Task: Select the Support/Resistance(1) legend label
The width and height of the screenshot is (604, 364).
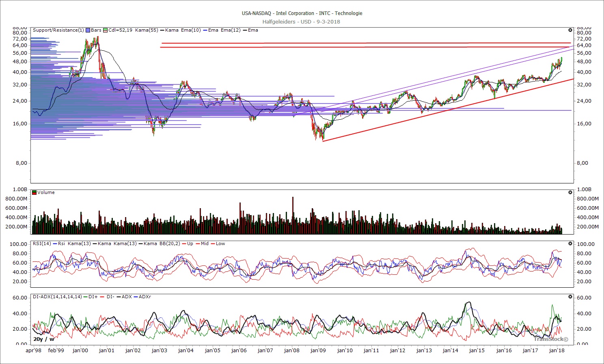Action: pos(58,30)
